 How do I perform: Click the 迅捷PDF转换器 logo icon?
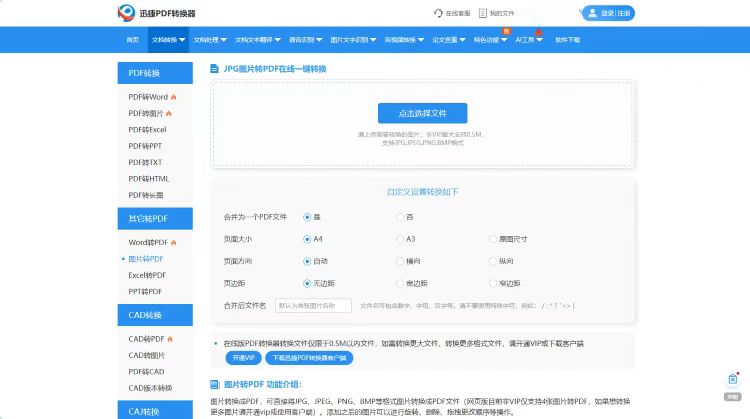129,13
